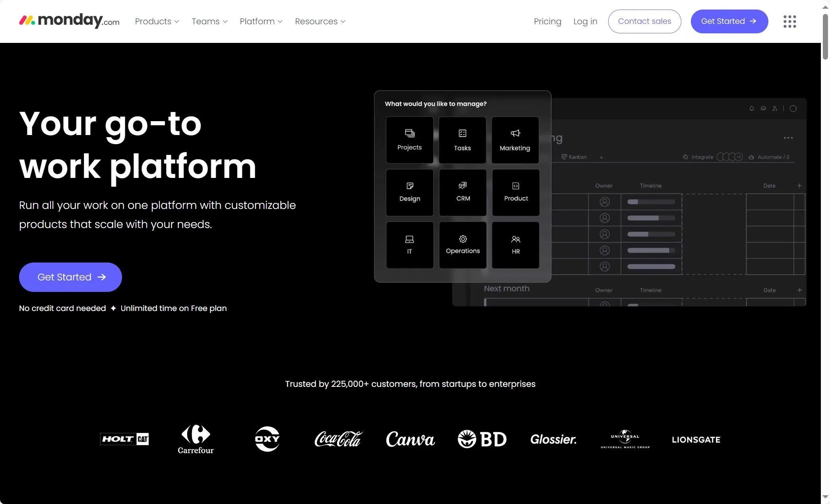Click the profile circle in preview header
The image size is (830, 504).
[793, 108]
